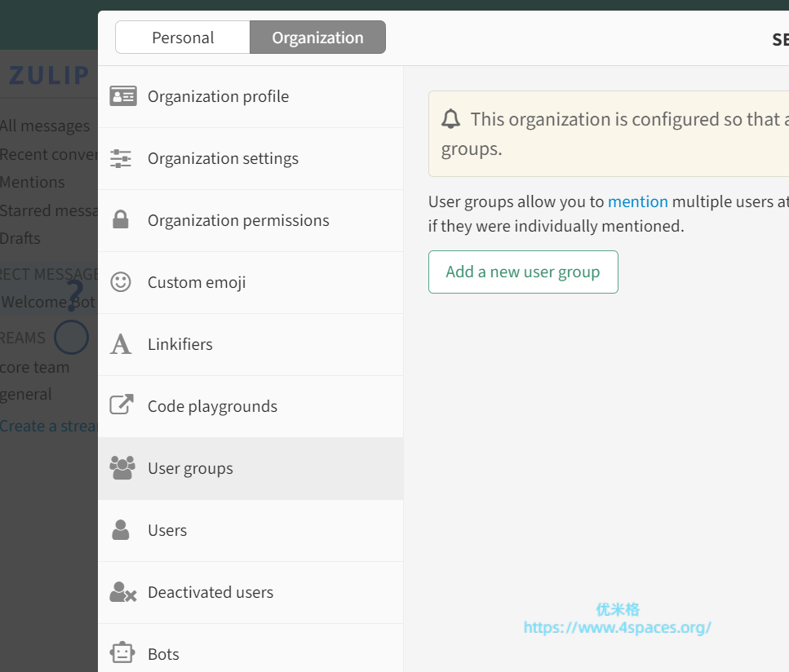Open the Organization permissions section
The image size is (789, 672).
coord(238,220)
